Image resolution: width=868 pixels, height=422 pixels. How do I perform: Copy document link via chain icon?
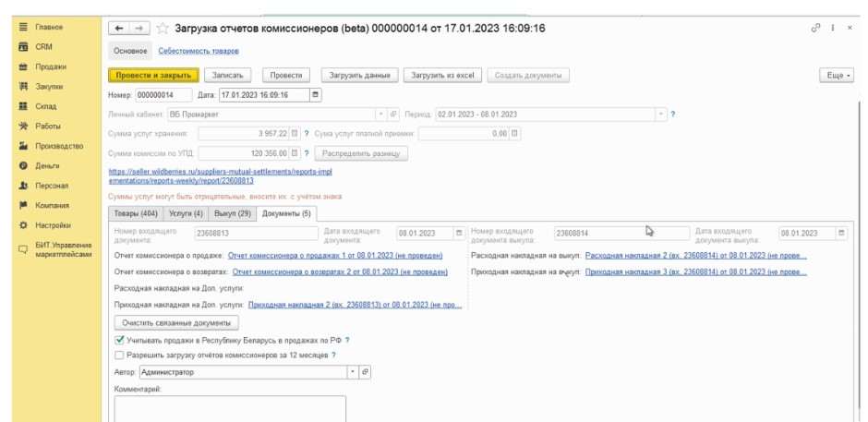[x=815, y=28]
